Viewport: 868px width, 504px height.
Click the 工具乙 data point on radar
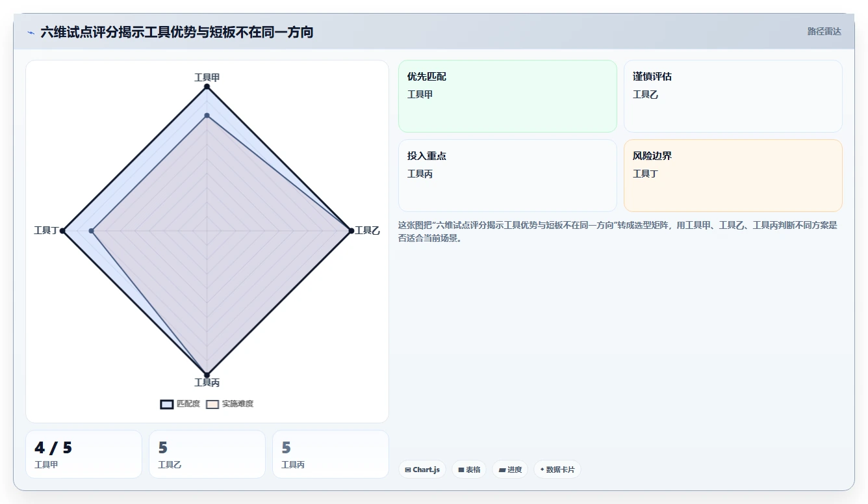click(351, 231)
